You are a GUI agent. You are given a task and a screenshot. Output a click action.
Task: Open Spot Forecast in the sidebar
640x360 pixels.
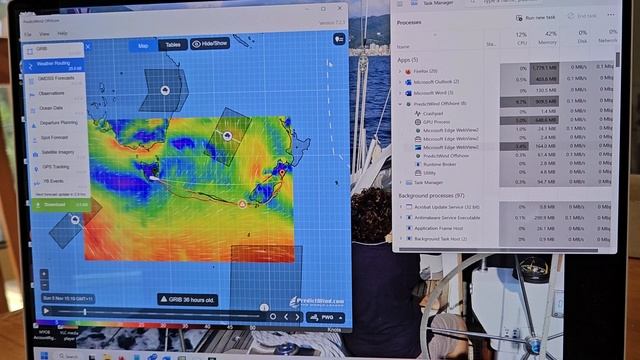tap(58, 138)
